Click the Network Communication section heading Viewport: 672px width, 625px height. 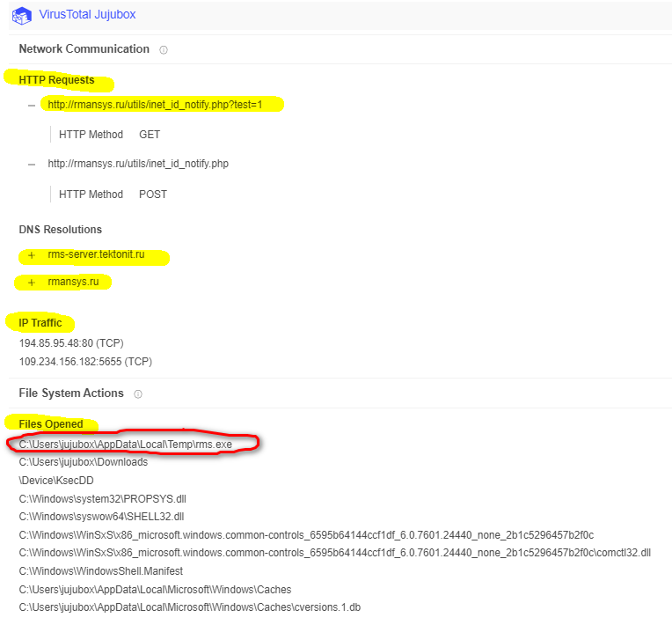click(x=84, y=49)
